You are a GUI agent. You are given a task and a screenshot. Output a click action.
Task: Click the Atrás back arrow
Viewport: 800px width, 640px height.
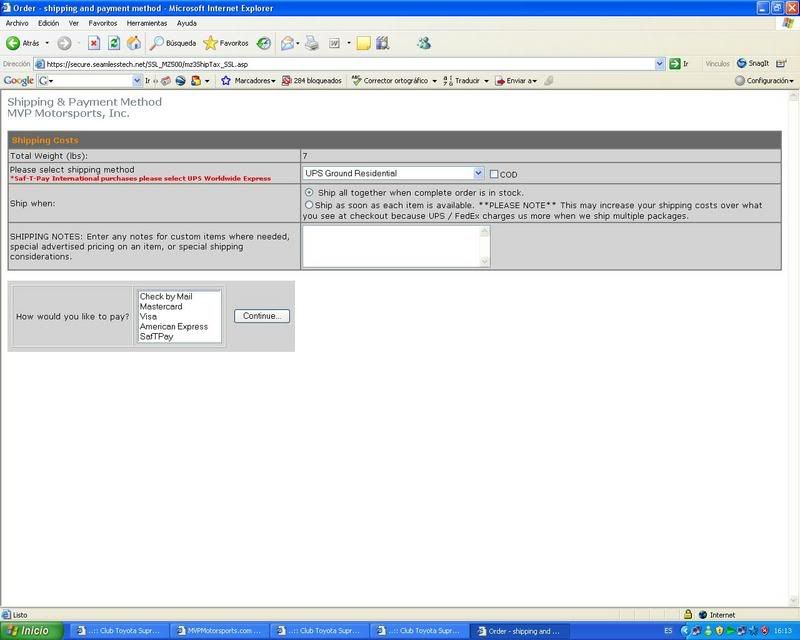point(22,43)
